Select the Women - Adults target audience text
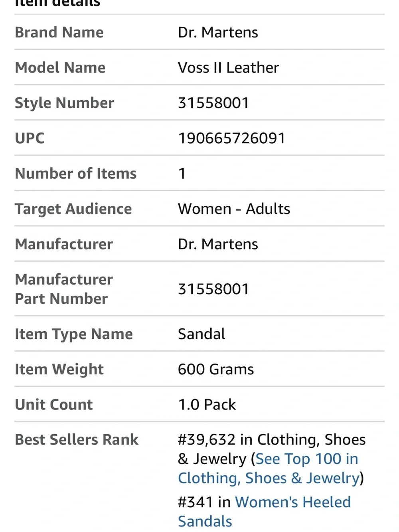 tap(234, 209)
